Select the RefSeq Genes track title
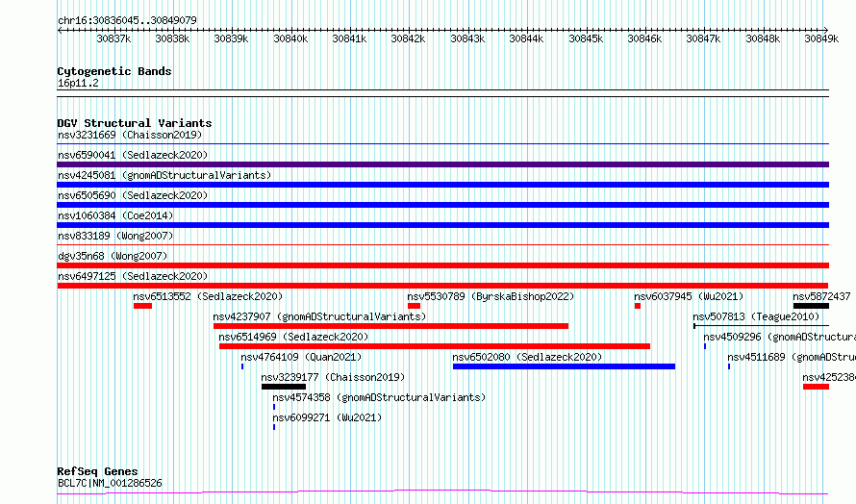 (x=98, y=471)
